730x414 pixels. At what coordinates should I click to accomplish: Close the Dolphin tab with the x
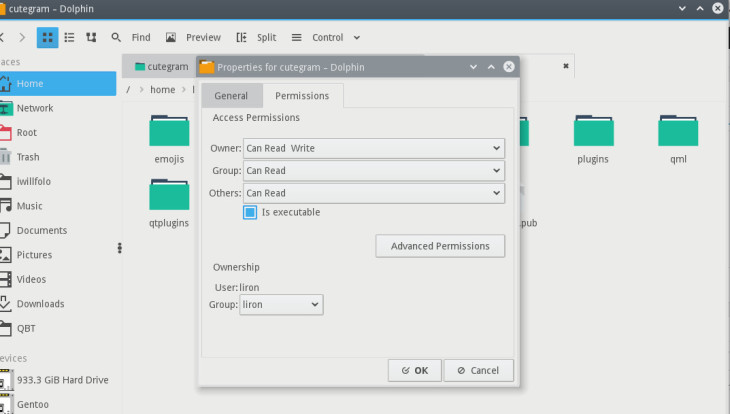coord(566,66)
